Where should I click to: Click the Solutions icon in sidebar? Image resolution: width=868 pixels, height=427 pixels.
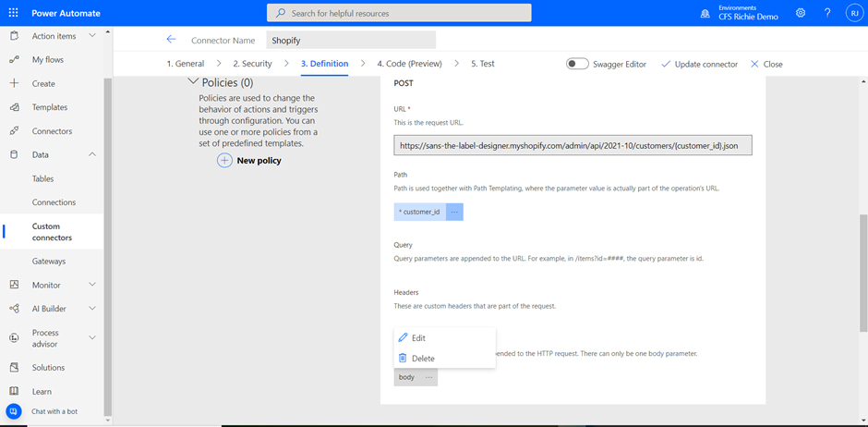(x=15, y=368)
